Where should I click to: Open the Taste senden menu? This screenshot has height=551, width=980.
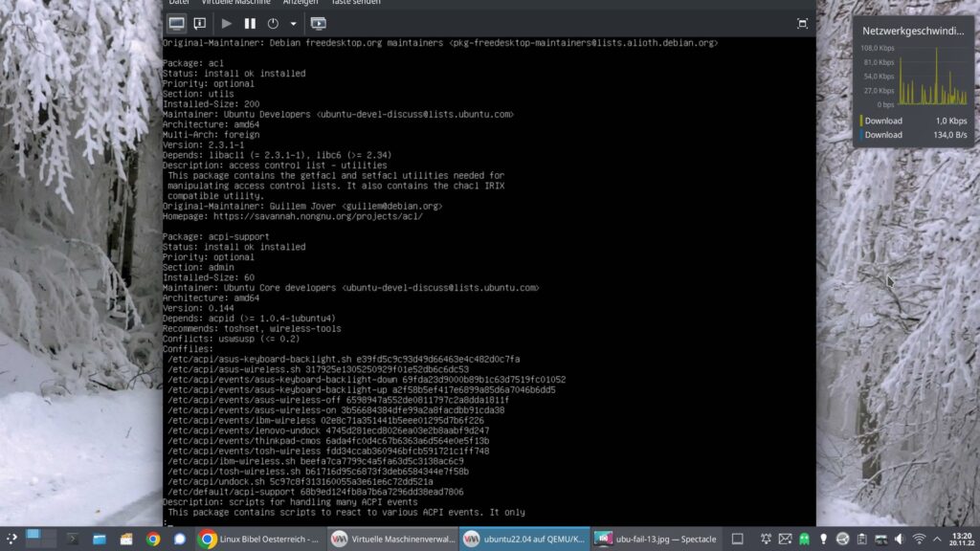(x=356, y=3)
